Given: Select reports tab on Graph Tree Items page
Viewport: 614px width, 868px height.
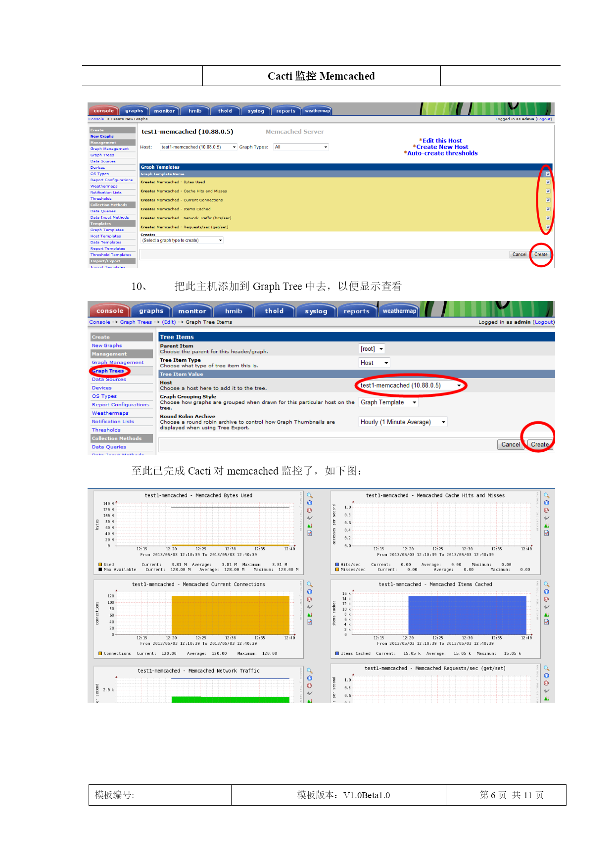Looking at the screenshot, I should (x=357, y=311).
